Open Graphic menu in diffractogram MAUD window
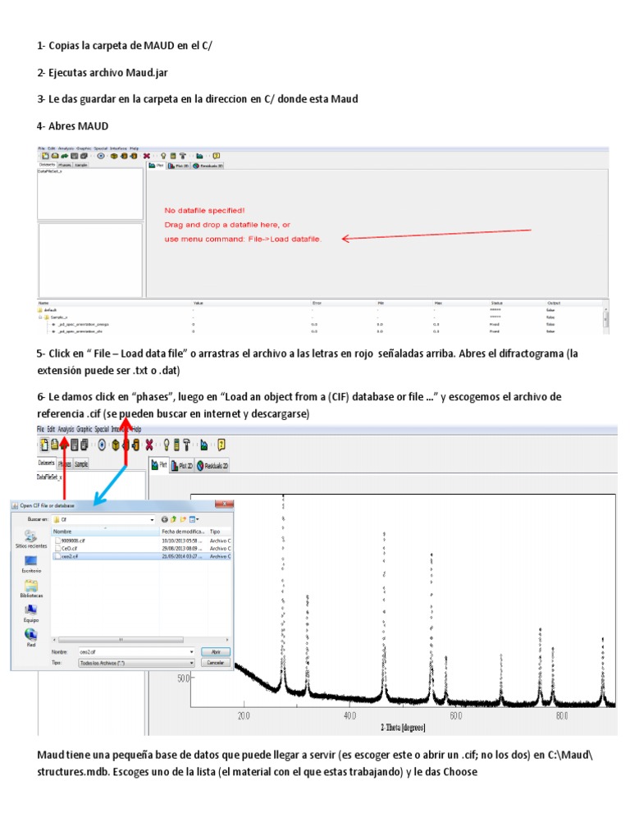The height and width of the screenshot is (840, 630). [84, 429]
